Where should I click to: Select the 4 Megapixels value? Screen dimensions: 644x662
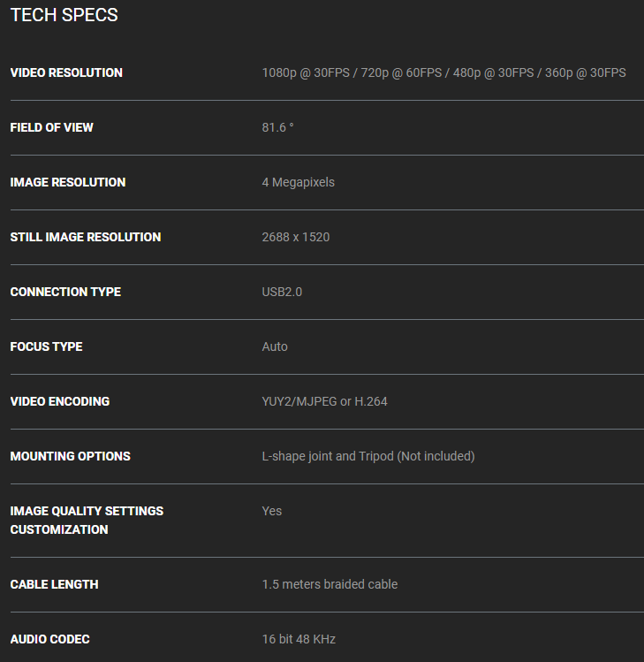pyautogui.click(x=298, y=182)
